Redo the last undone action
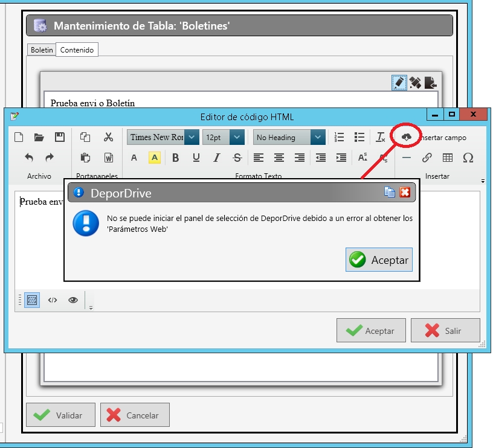493x448 pixels. [x=50, y=158]
